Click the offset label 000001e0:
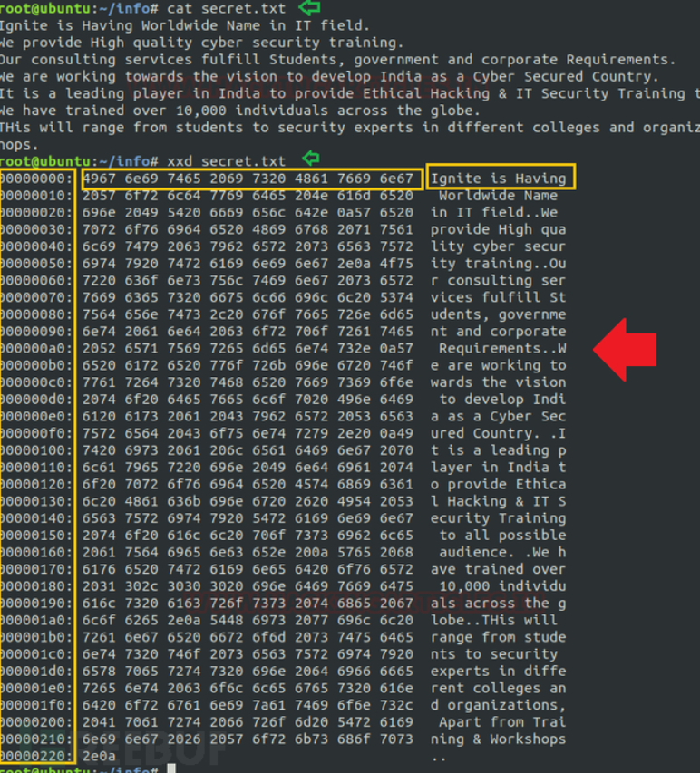 point(35,688)
